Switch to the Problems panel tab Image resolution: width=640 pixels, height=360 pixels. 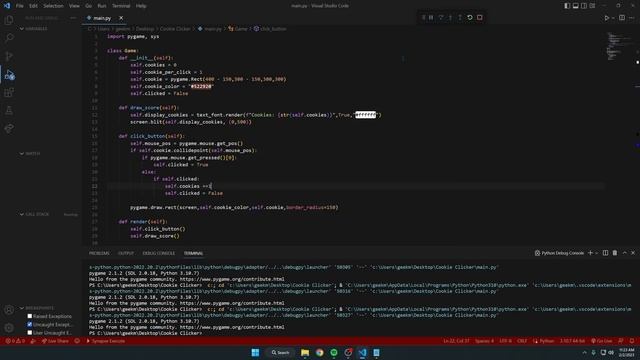coord(99,253)
